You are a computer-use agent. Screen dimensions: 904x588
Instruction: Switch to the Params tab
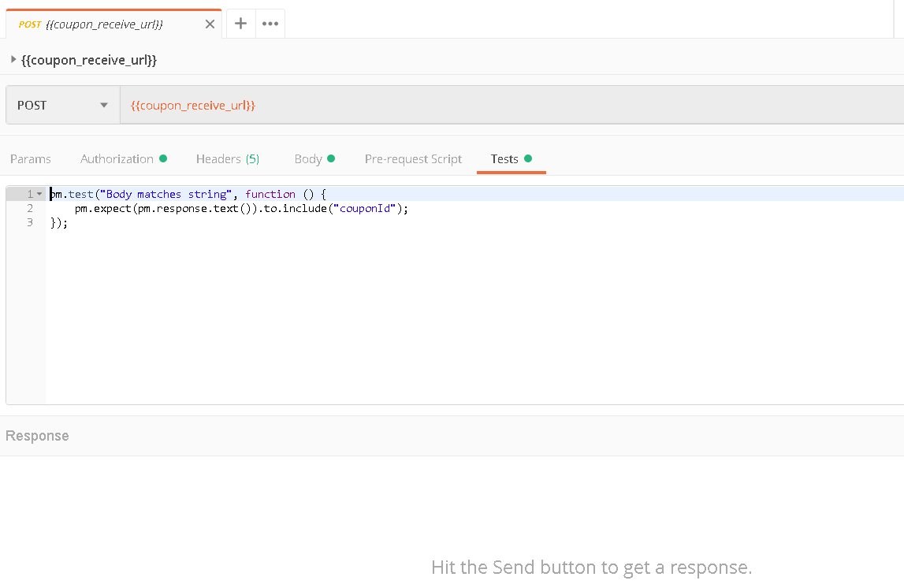(31, 158)
